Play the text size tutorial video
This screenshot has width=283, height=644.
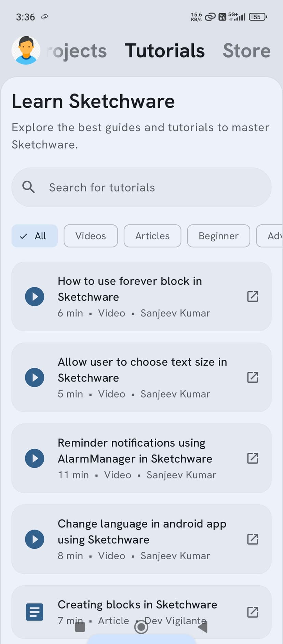pos(34,377)
